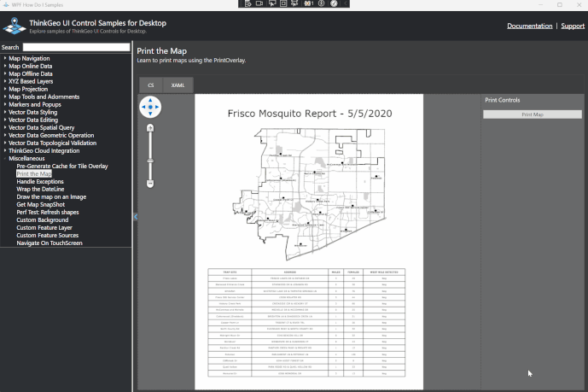Select Vector Data Geometric Operation category

point(51,135)
